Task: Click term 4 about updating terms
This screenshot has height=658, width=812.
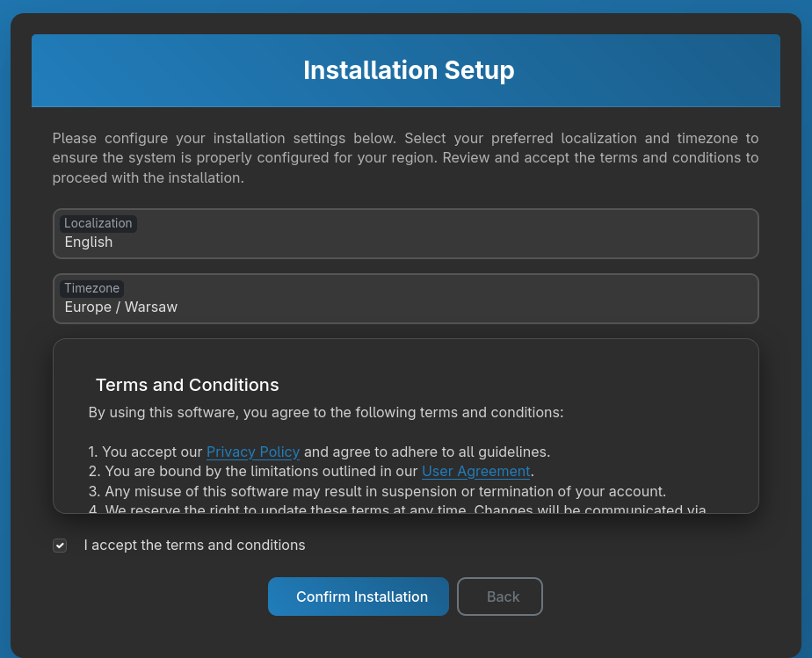Action: tap(397, 508)
